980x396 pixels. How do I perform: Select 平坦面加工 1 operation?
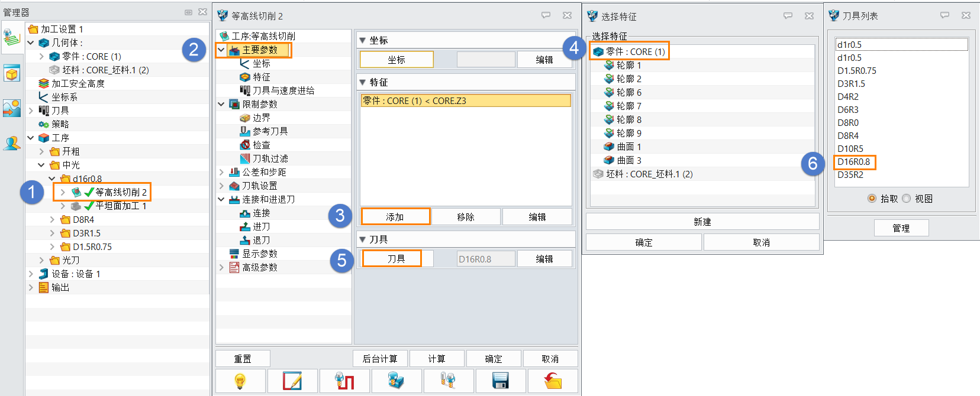121,206
